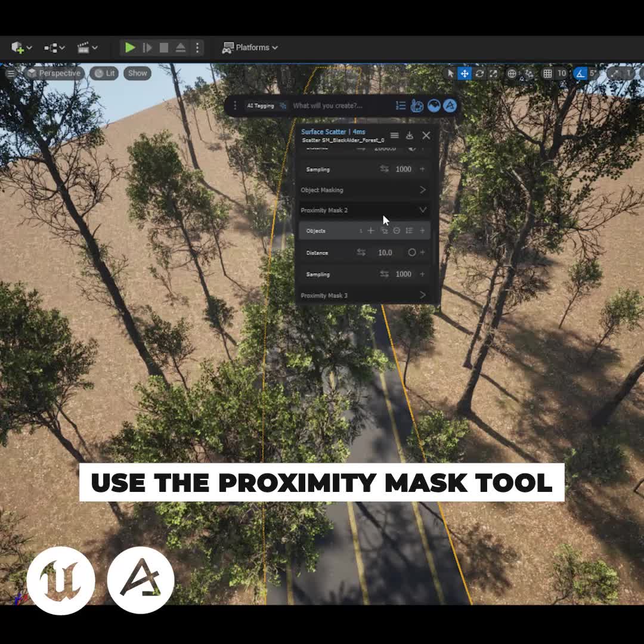Click the What will you create input field
This screenshot has height=644, width=644.
(334, 106)
